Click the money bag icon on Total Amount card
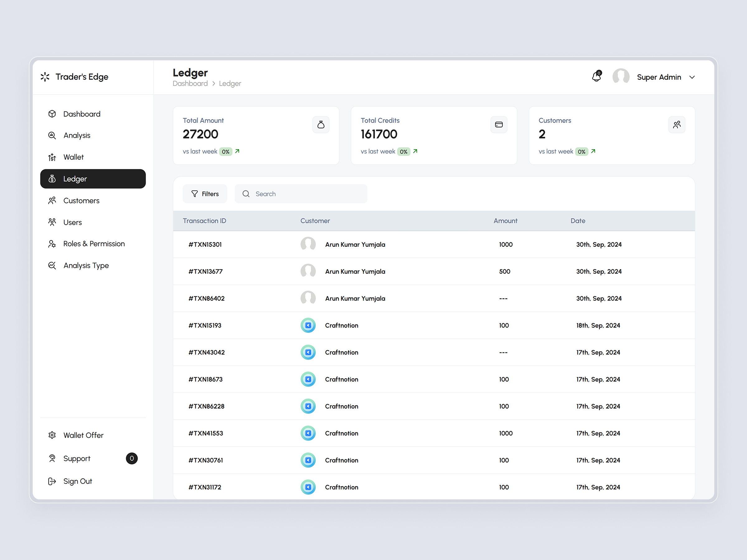Screen dimensions: 747x560 tap(321, 124)
